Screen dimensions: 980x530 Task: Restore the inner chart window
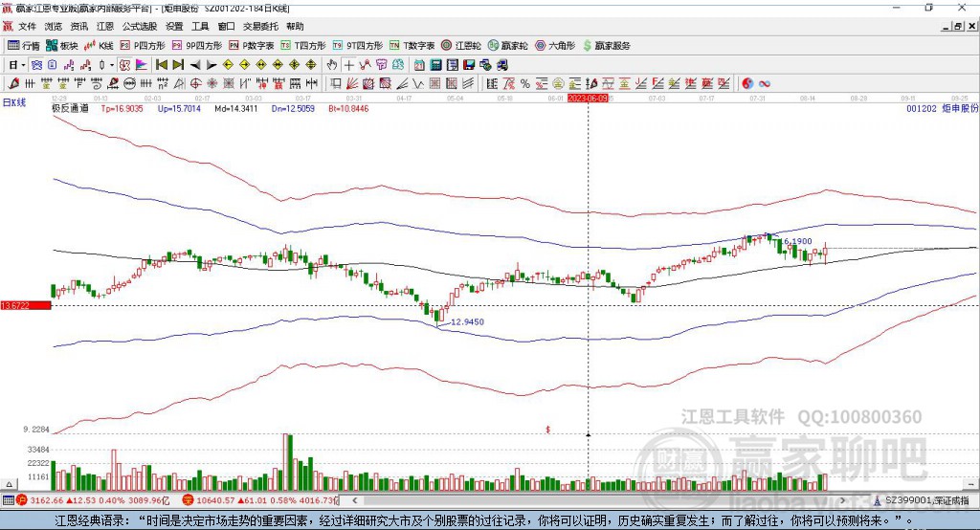click(x=958, y=26)
